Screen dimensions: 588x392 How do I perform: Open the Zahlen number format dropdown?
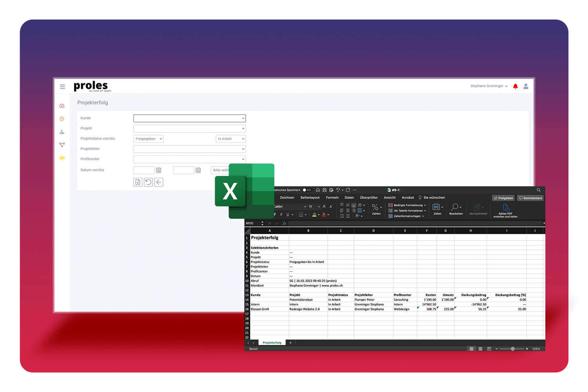coord(376,209)
